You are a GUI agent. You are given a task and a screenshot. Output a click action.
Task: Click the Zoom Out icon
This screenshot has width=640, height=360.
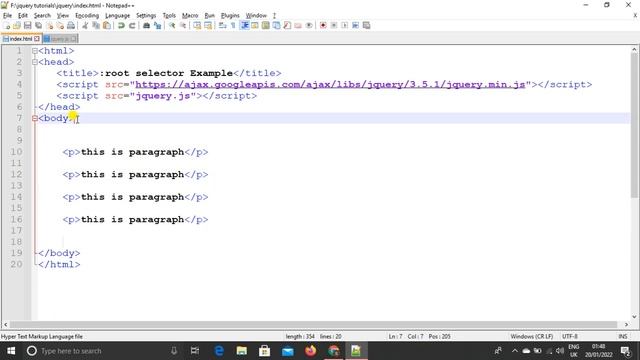click(183, 25)
